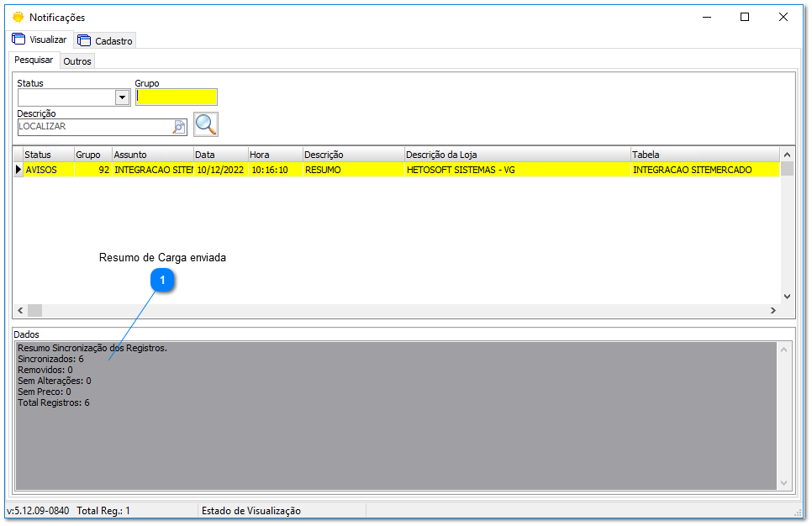
Task: Click the Tabela column header
Action: 704,155
